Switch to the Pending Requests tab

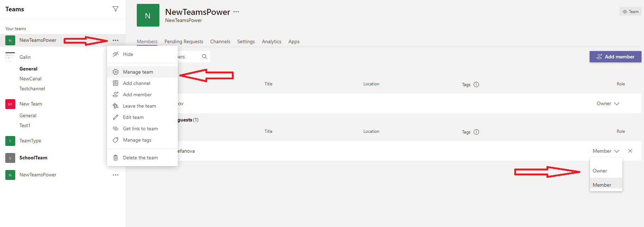click(x=184, y=41)
